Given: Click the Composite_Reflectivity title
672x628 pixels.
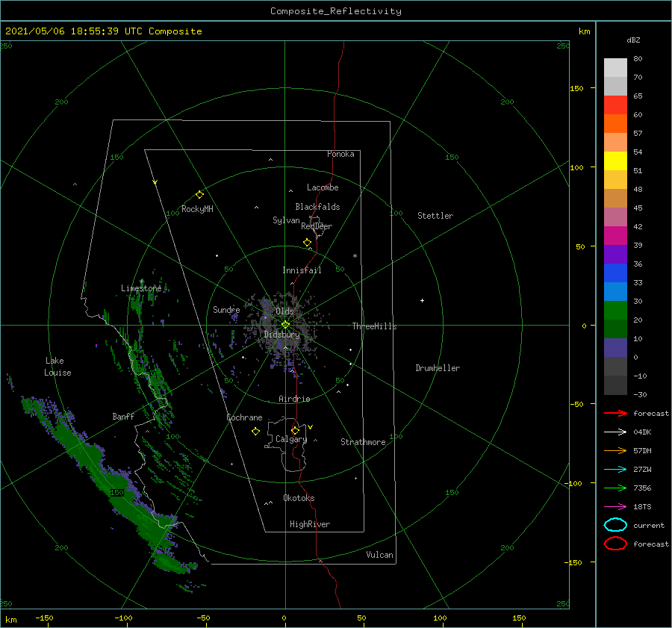Looking at the screenshot, I should coord(336,11).
